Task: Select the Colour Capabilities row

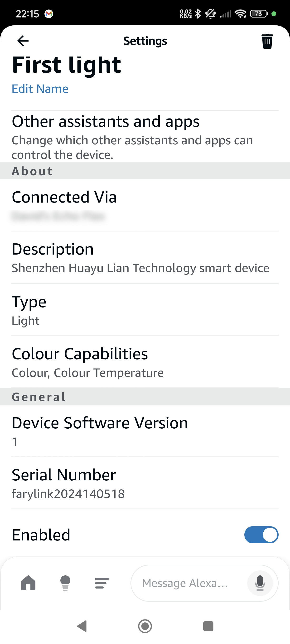Action: coord(145,362)
